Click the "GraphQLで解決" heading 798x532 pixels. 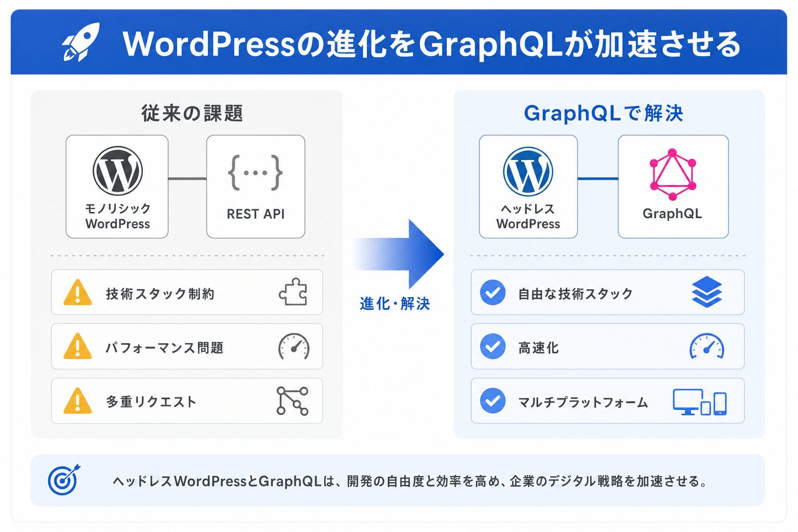(603, 113)
